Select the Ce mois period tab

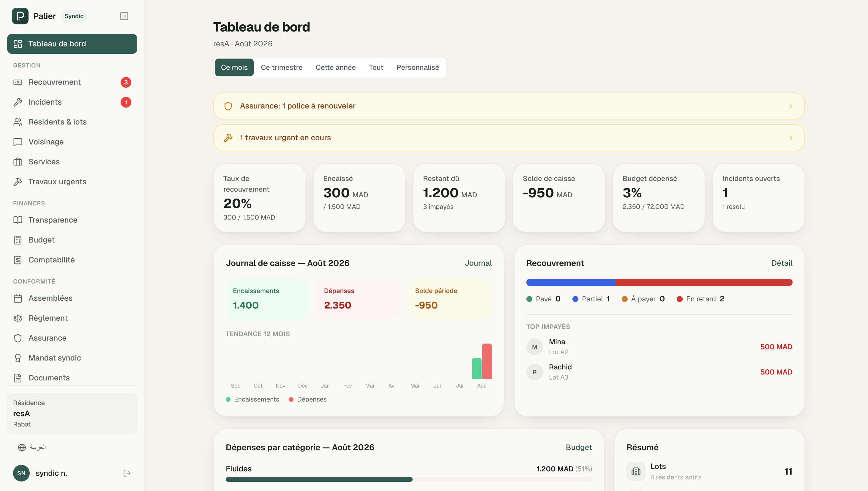pyautogui.click(x=234, y=67)
